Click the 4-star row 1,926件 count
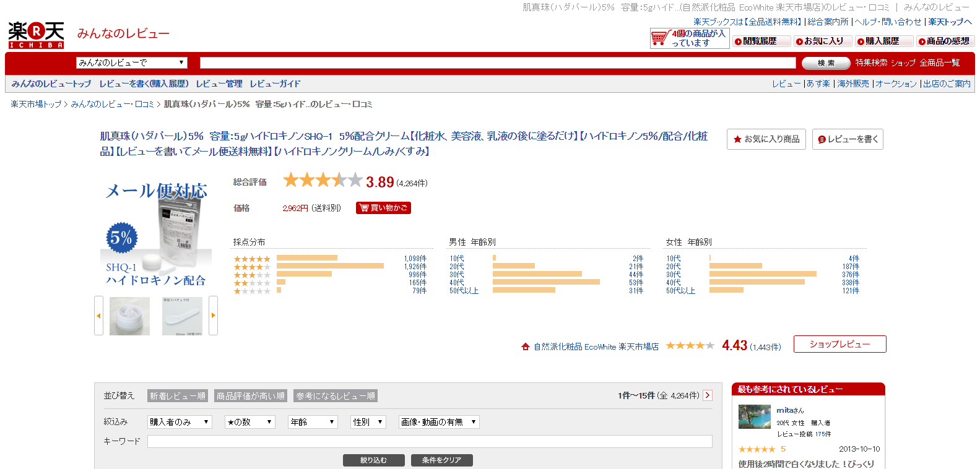Image resolution: width=980 pixels, height=469 pixels. [415, 267]
